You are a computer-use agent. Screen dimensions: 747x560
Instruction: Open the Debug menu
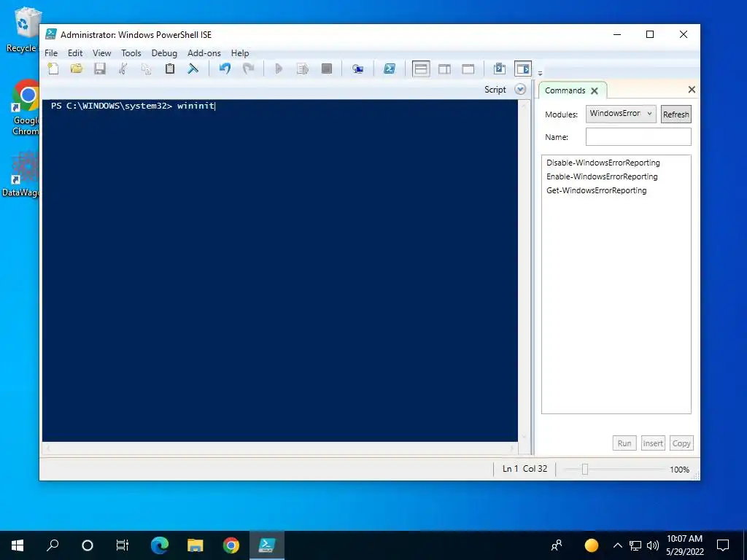tap(164, 52)
